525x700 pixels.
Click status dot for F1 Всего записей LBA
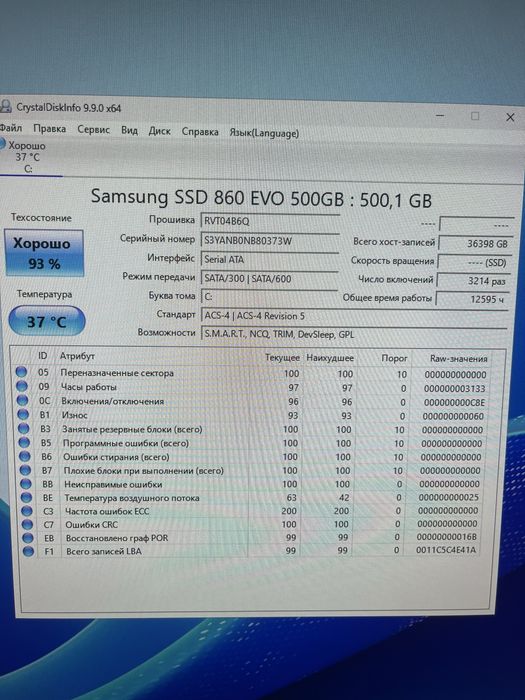(28, 551)
